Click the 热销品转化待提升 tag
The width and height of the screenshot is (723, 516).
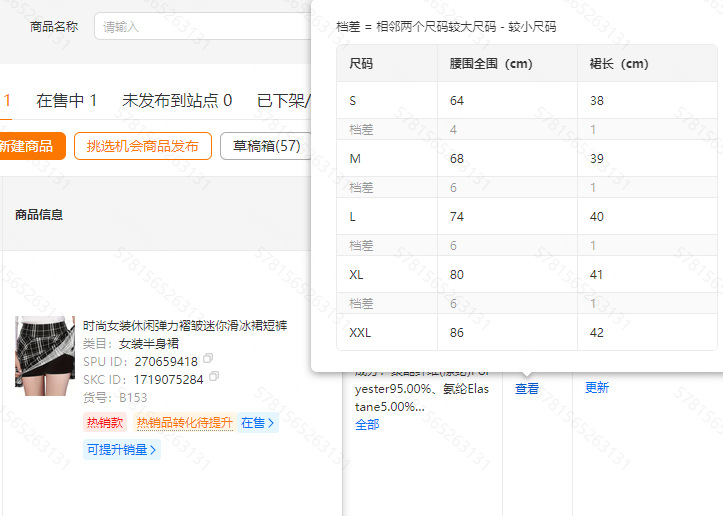click(x=184, y=423)
